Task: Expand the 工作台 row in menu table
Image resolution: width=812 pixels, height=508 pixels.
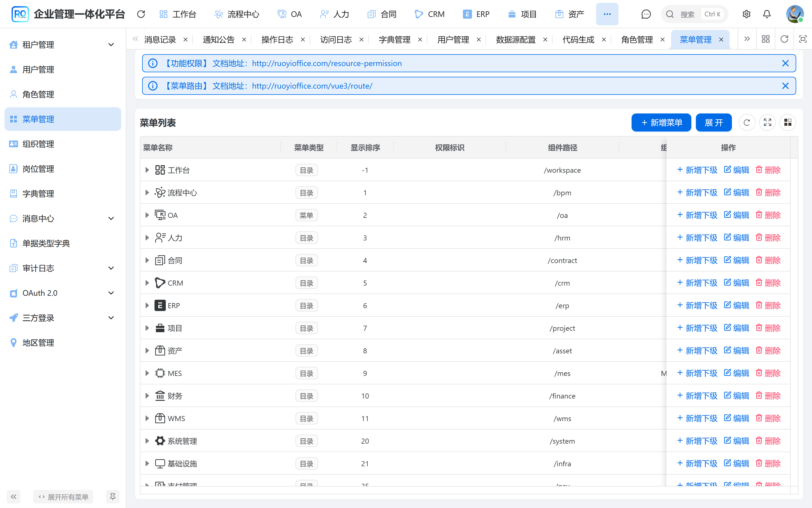Action: (x=147, y=170)
